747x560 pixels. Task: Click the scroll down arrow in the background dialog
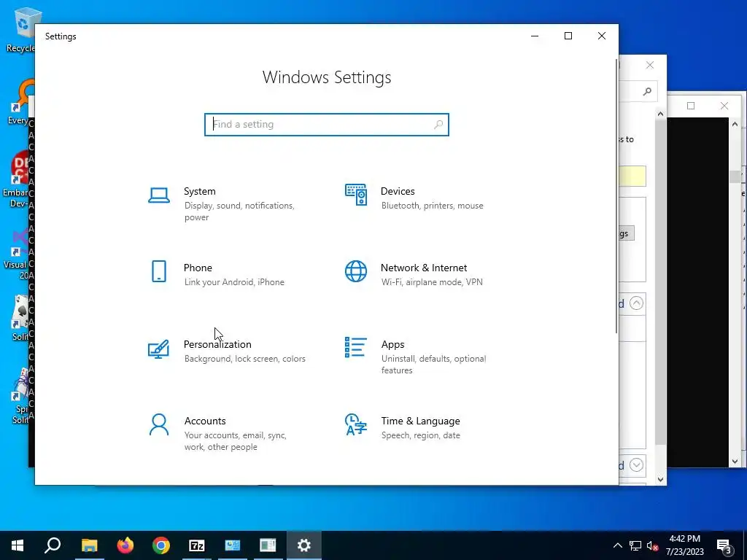660,480
